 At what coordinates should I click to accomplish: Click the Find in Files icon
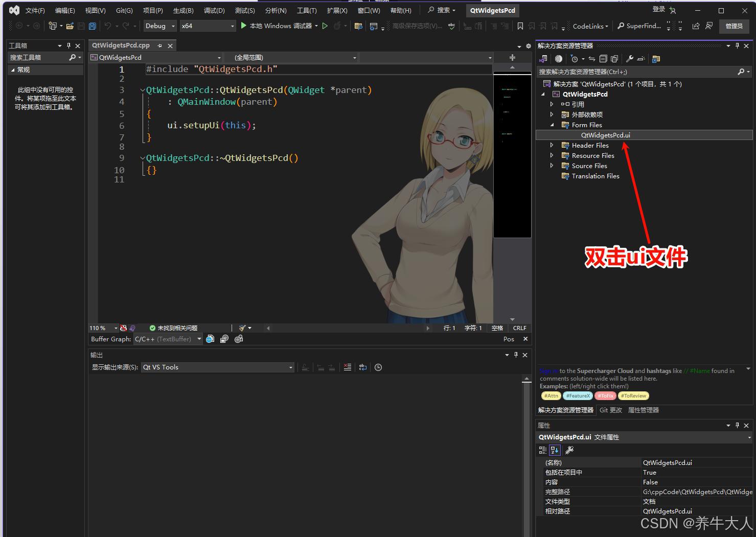click(358, 26)
